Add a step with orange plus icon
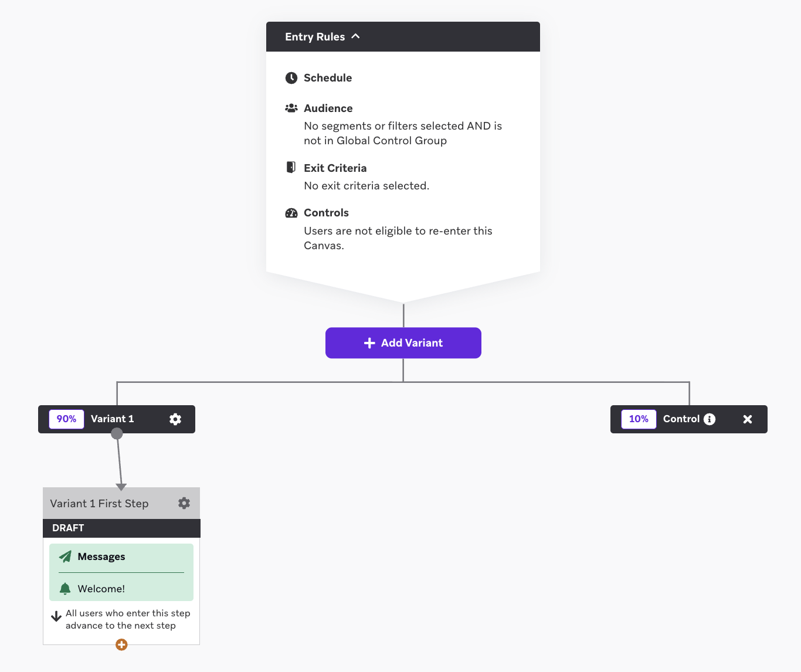Image resolution: width=801 pixels, height=672 pixels. 121,645
